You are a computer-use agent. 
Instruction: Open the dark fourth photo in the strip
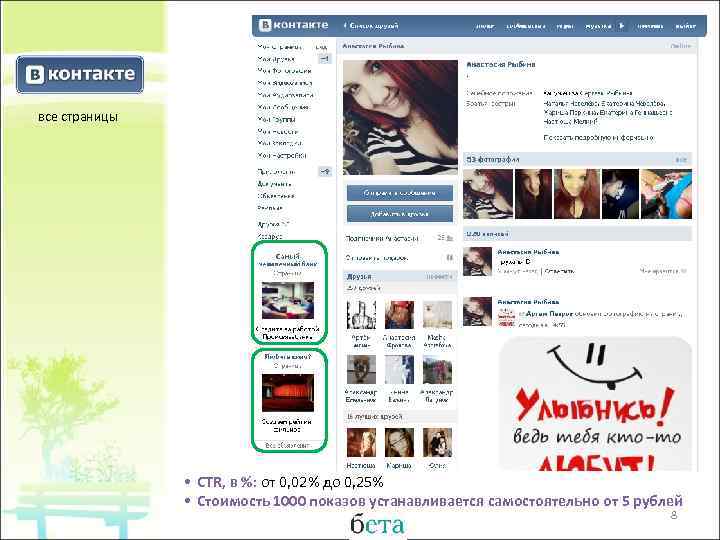point(620,194)
